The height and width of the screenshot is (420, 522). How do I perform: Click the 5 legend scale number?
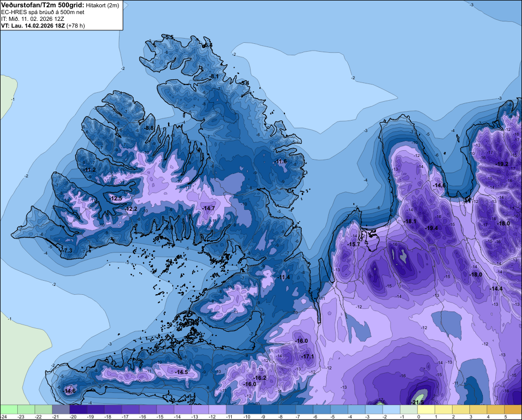point(506,417)
